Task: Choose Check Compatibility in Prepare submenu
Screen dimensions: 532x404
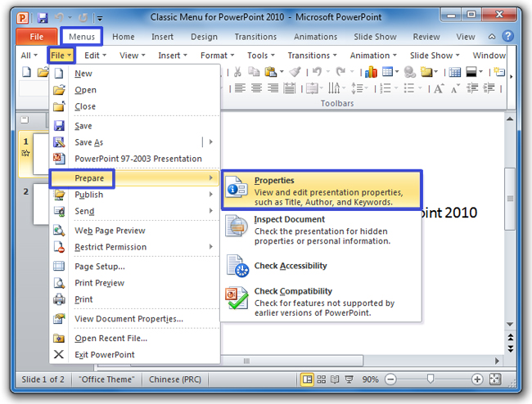Action: pyautogui.click(x=322, y=301)
